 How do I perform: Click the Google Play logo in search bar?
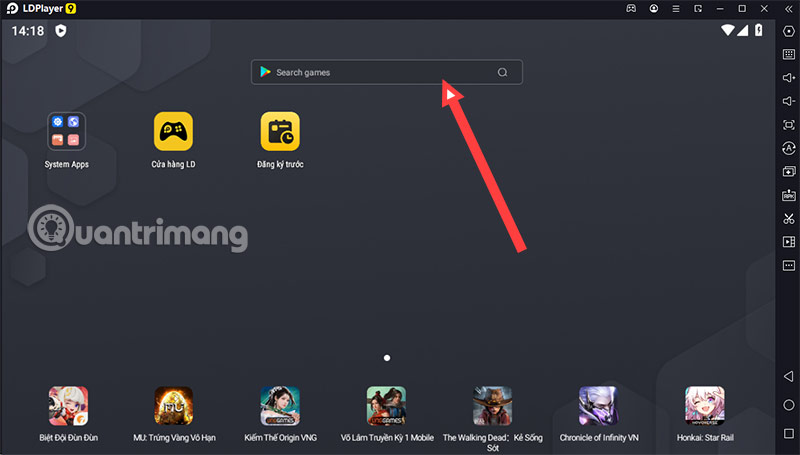point(265,72)
